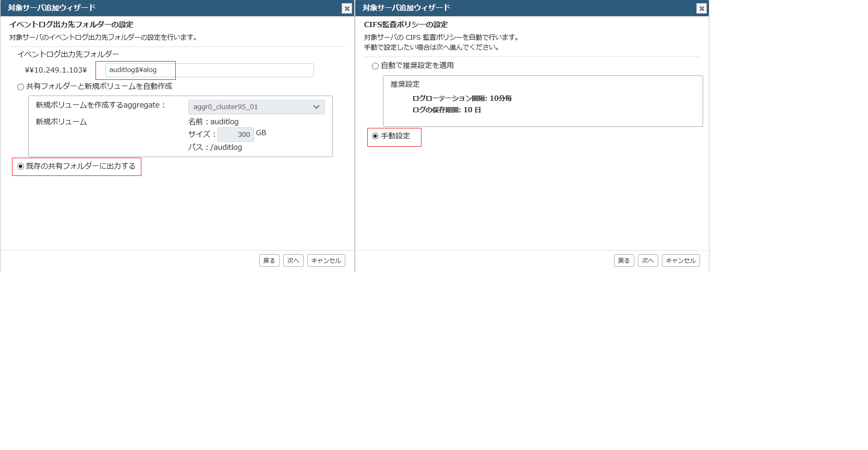Viewport: 868px width, 450px height.
Task: Click the 推奨設定 group label
Action: (x=405, y=84)
